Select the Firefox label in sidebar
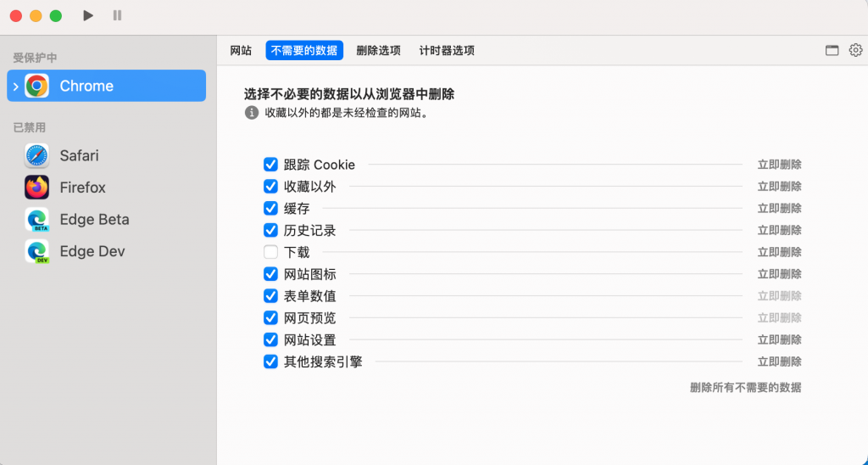This screenshot has height=465, width=868. pyautogui.click(x=82, y=188)
